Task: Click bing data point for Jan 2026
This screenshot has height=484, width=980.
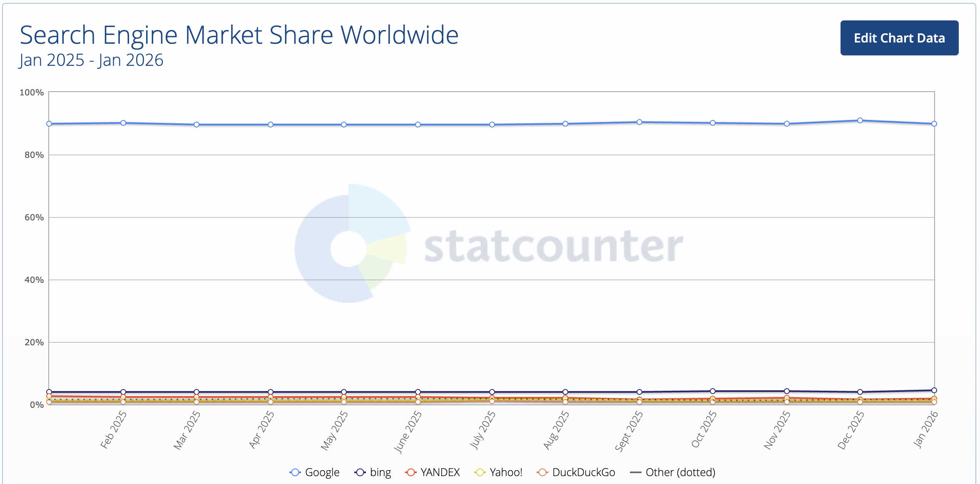Action: 934,390
